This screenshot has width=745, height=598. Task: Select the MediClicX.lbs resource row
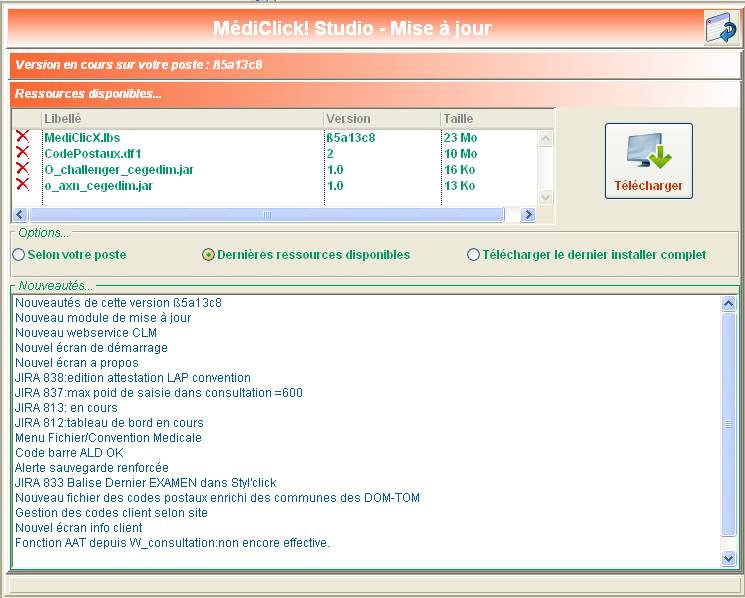[x=276, y=138]
